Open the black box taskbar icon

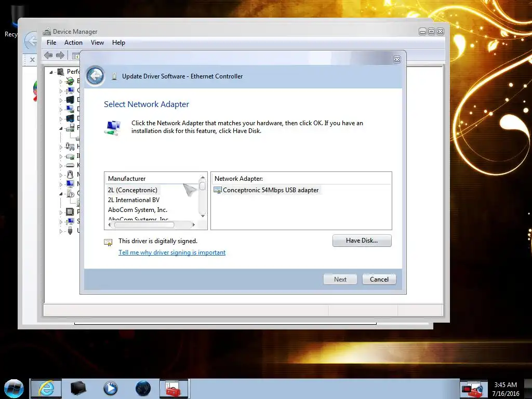[x=78, y=388]
